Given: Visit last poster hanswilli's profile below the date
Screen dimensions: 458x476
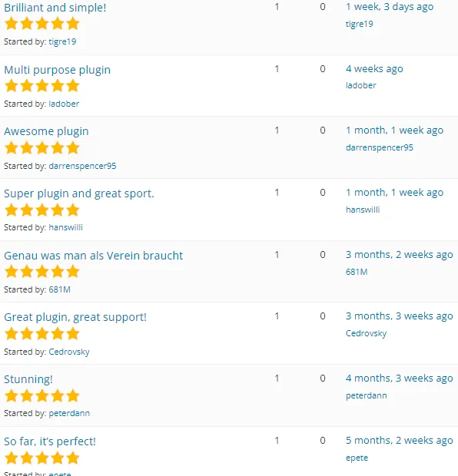Looking at the screenshot, I should (363, 210).
